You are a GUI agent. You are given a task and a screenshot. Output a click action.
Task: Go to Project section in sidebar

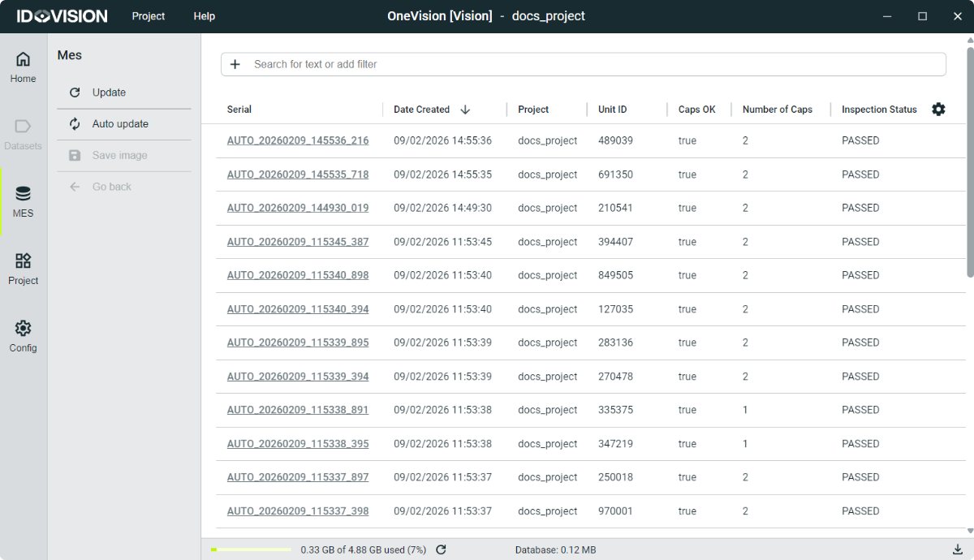[x=23, y=269]
